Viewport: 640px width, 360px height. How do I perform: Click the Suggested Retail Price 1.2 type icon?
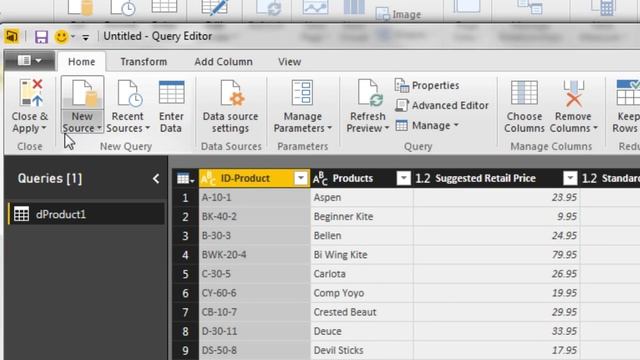point(423,178)
